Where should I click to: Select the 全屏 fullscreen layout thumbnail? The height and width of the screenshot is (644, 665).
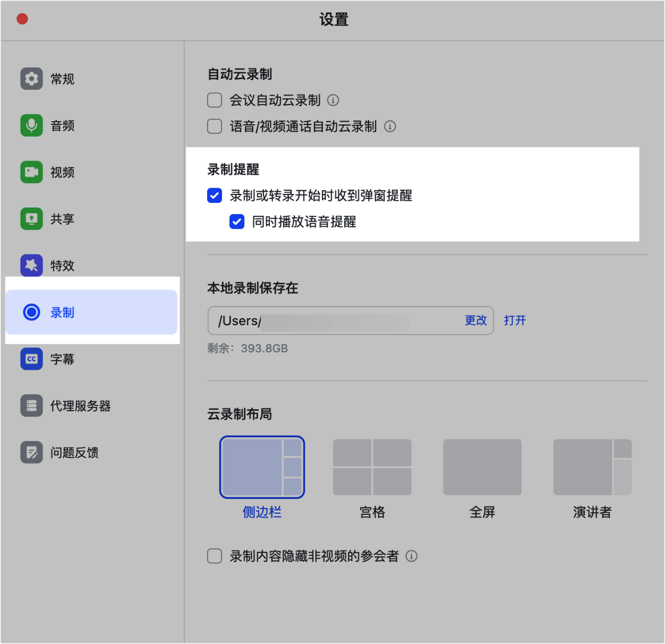point(482,467)
